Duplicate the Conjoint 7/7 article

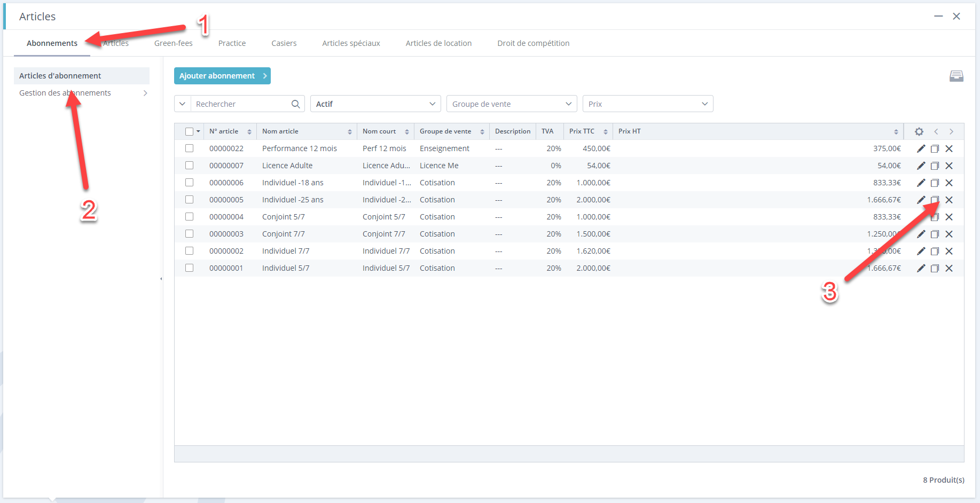click(x=935, y=234)
